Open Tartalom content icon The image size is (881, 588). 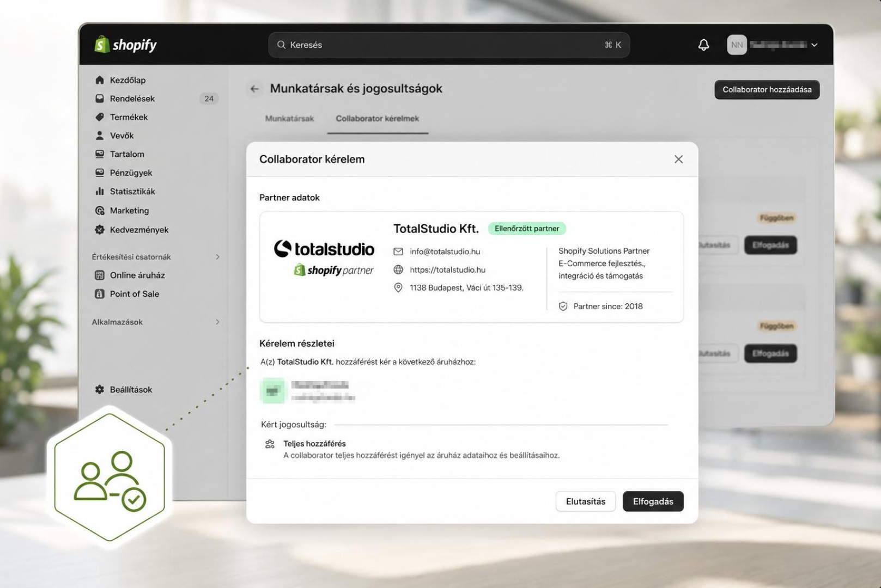[x=100, y=154]
